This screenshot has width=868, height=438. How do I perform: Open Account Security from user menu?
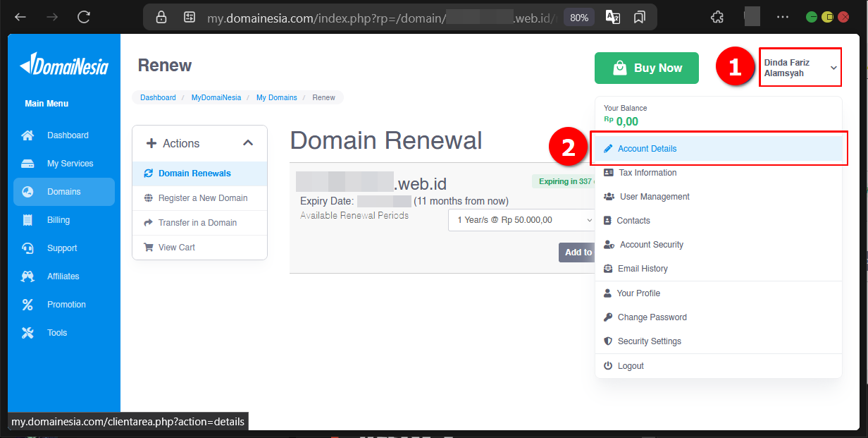pos(719,245)
